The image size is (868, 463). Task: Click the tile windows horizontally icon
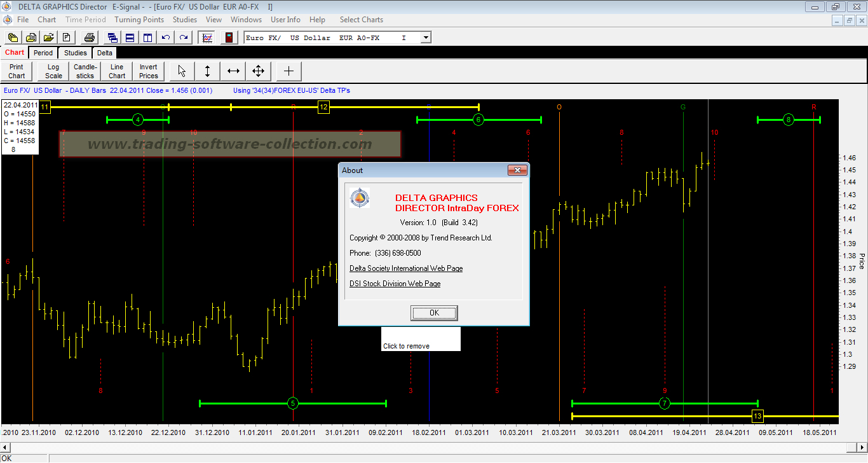pyautogui.click(x=130, y=38)
